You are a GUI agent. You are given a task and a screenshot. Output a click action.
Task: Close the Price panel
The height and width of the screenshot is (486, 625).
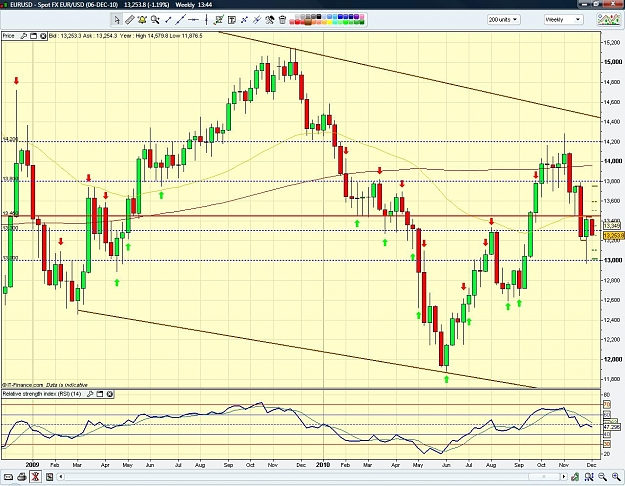43,36
